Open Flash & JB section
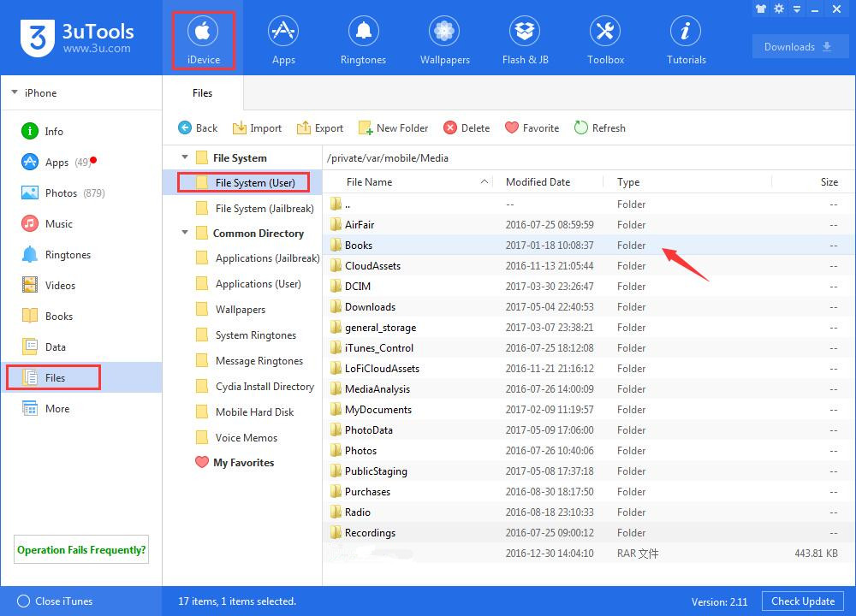Image resolution: width=856 pixels, height=616 pixels. (x=526, y=41)
